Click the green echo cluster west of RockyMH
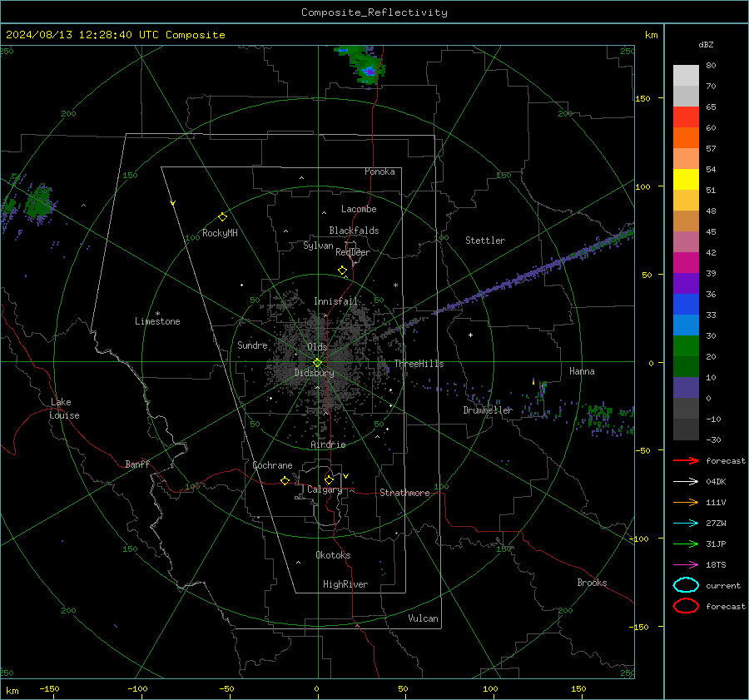 (x=40, y=203)
